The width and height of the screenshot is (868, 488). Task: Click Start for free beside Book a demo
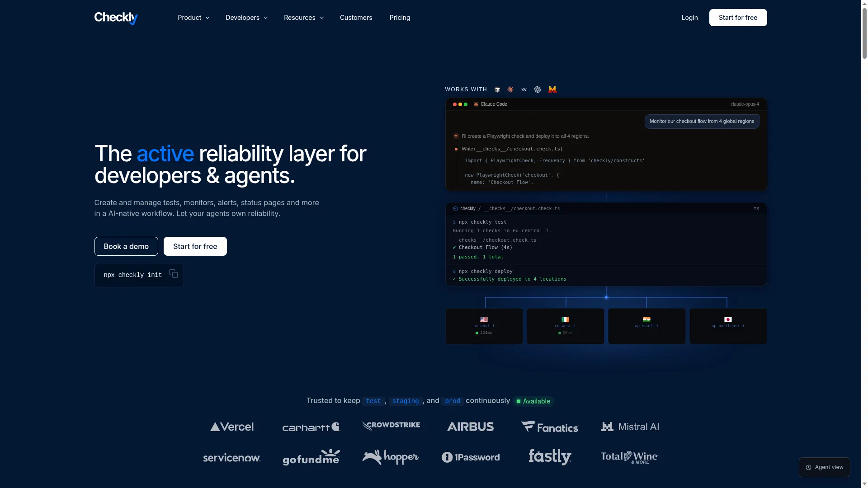pyautogui.click(x=195, y=246)
